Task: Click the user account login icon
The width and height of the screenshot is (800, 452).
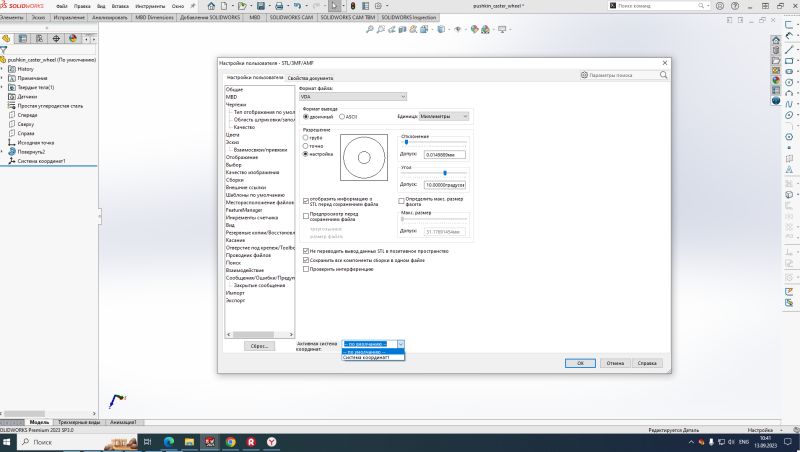Action: click(x=720, y=6)
